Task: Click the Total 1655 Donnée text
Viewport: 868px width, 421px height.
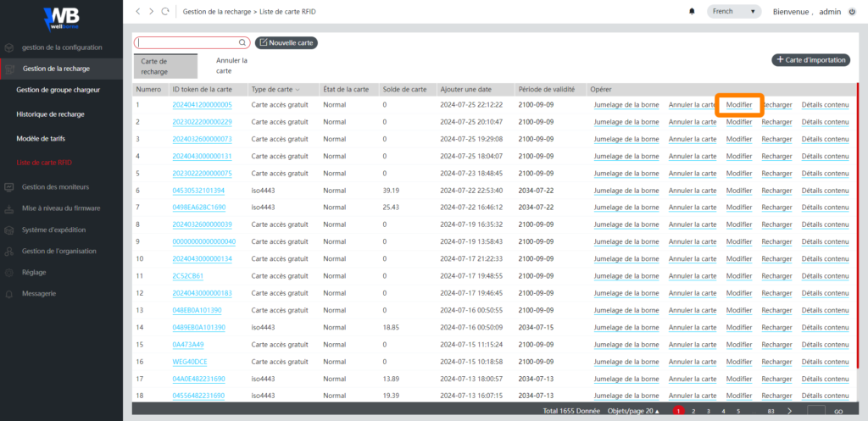Action: [572, 412]
